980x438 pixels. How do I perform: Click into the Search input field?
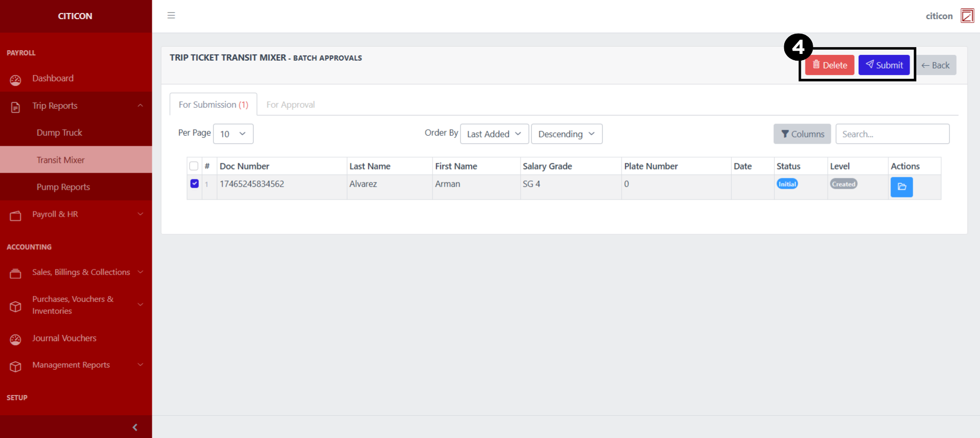892,134
